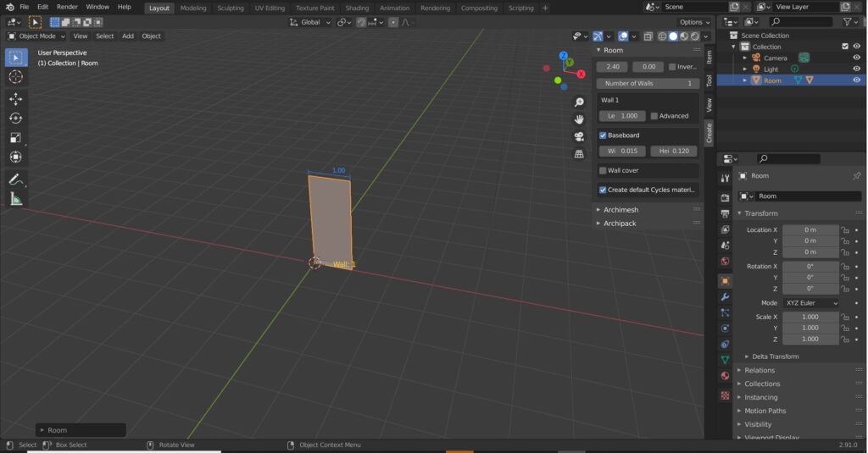
Task: Open the Object Data green triangle tab
Action: point(725,360)
